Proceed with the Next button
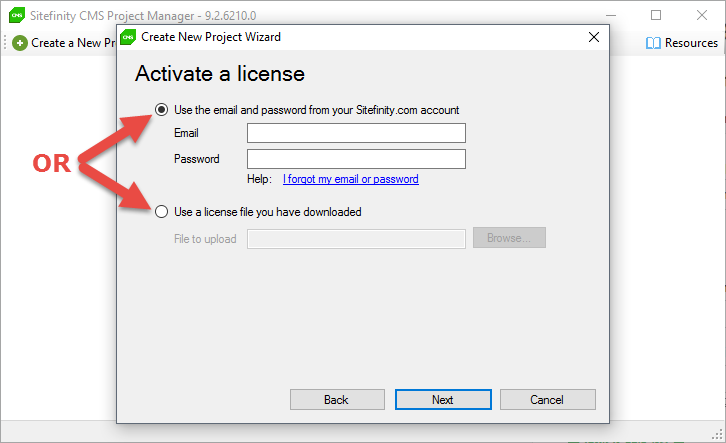This screenshot has width=726, height=443. click(443, 399)
